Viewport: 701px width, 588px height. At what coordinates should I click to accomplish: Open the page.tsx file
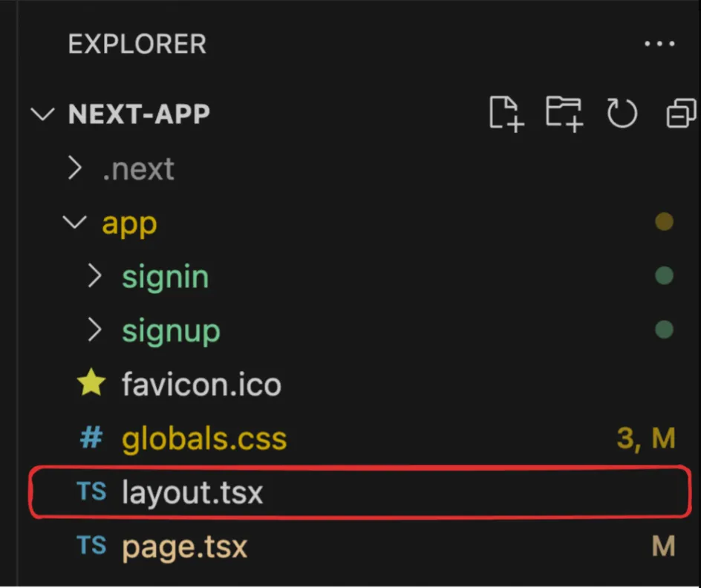184,547
